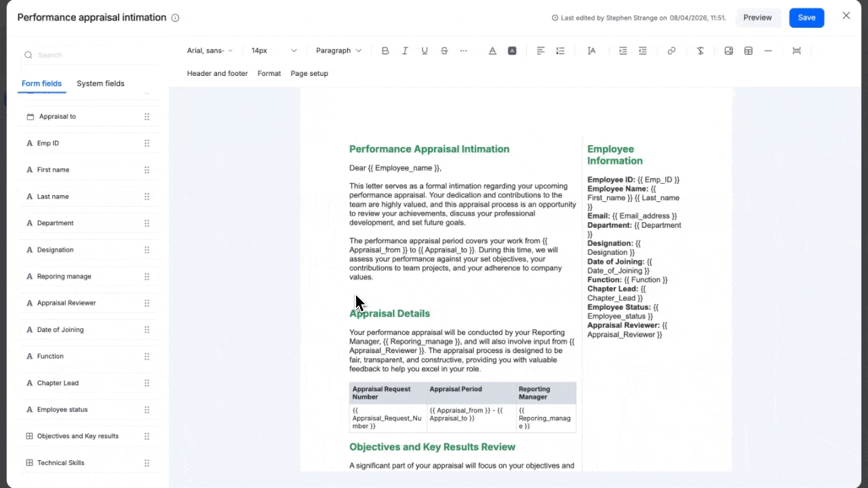Toggle italic text formatting
The height and width of the screenshot is (488, 868).
pyautogui.click(x=405, y=51)
